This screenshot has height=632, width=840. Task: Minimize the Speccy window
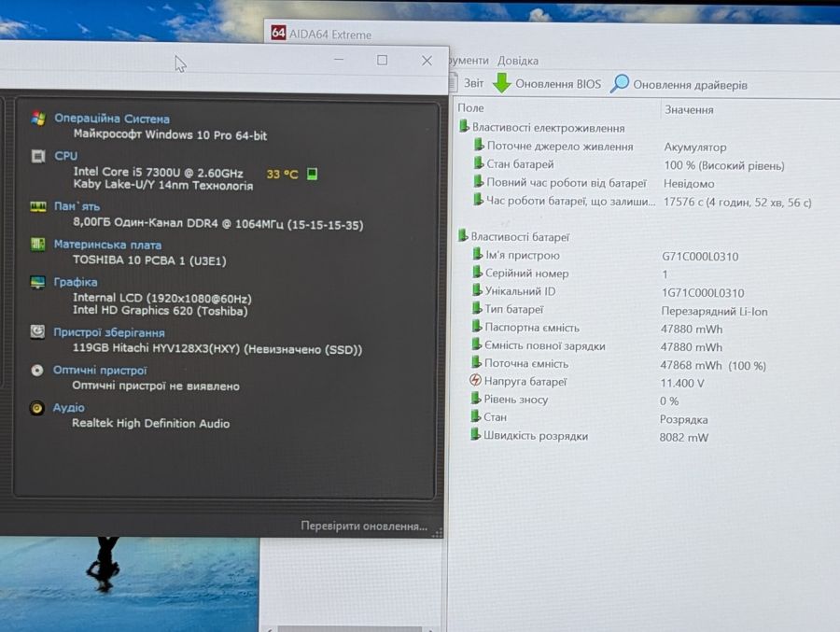339,60
